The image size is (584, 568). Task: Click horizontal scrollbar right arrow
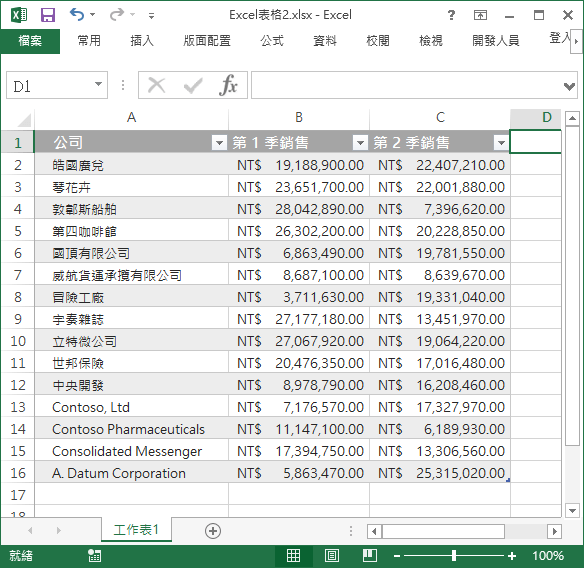point(554,531)
